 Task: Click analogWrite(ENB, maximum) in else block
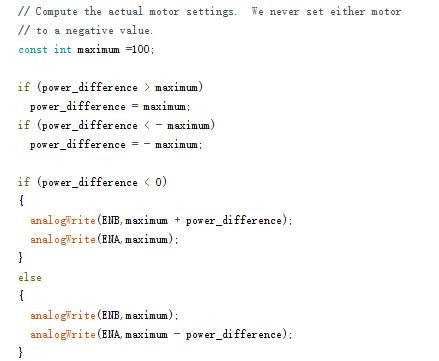pyautogui.click(x=104, y=315)
